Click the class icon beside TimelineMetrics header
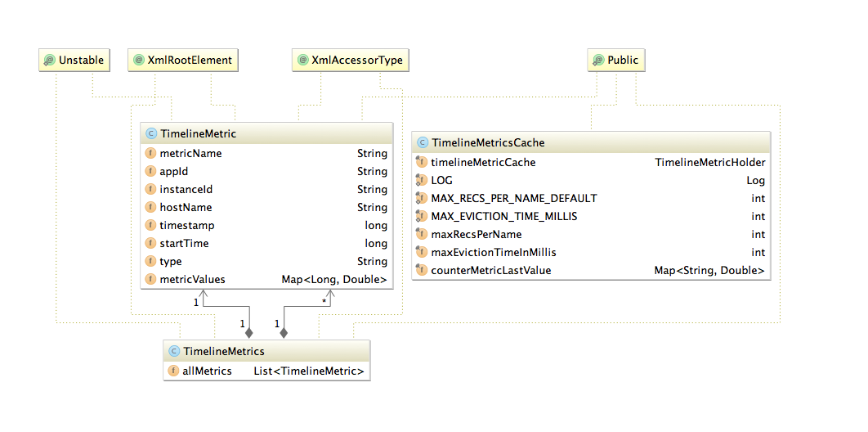This screenshot has height=432, width=868. [x=173, y=351]
